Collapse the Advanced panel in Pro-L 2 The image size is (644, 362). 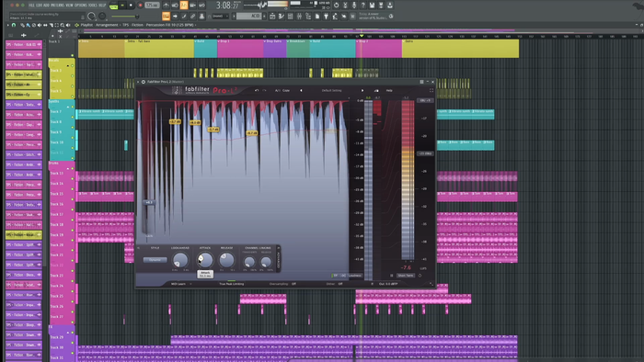(x=278, y=258)
